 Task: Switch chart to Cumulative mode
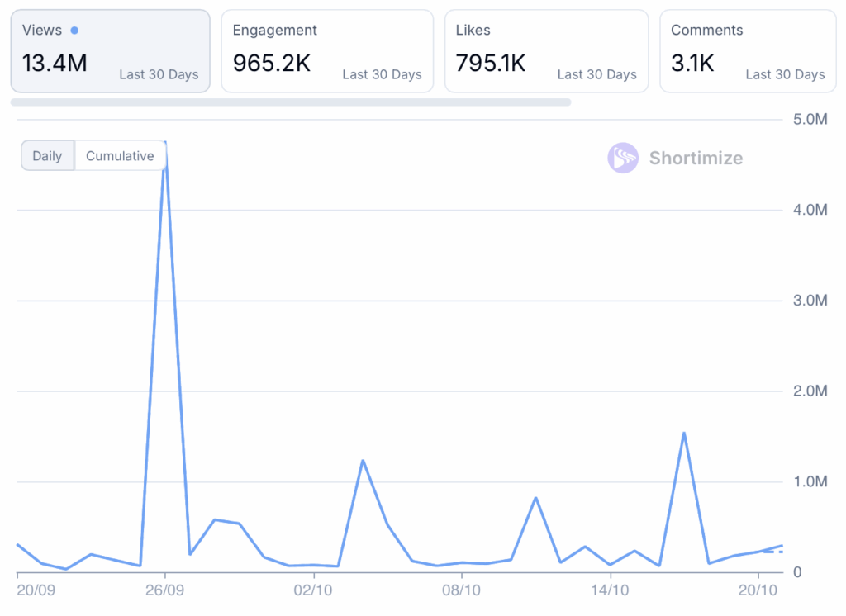120,156
